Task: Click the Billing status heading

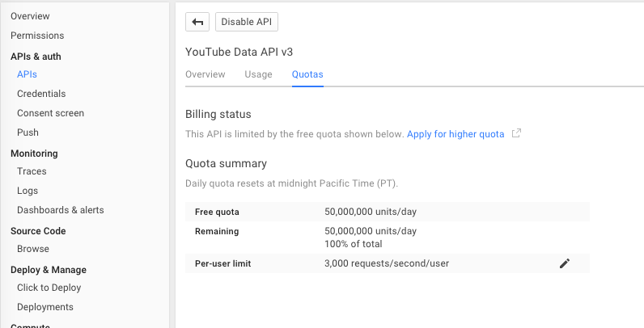Action: [x=218, y=114]
